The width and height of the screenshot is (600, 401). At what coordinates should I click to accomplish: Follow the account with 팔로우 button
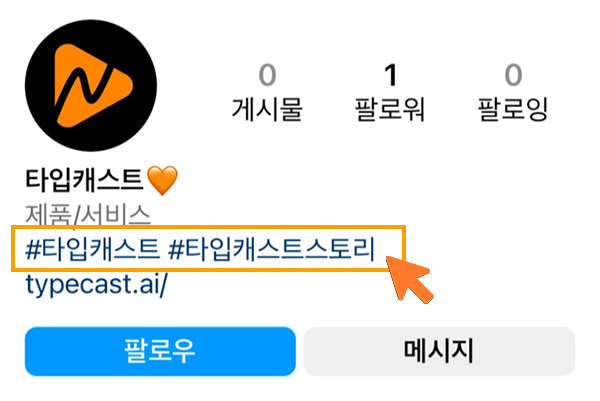pos(160,351)
